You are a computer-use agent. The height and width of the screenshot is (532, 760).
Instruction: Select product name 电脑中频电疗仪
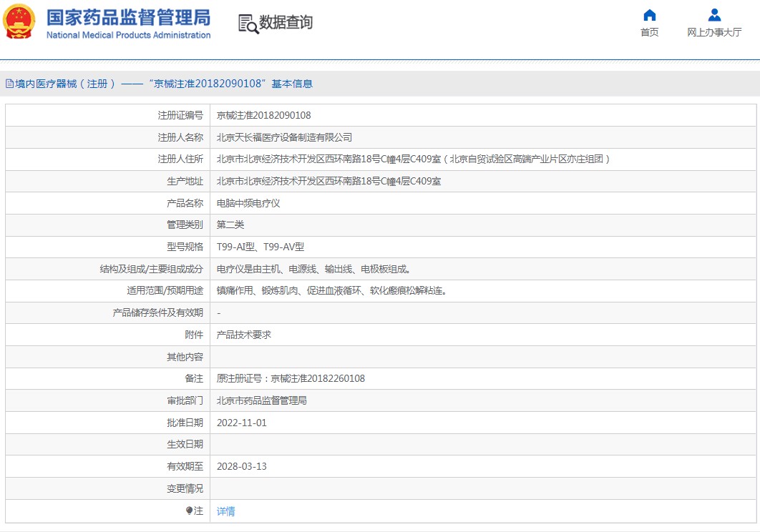coord(248,204)
